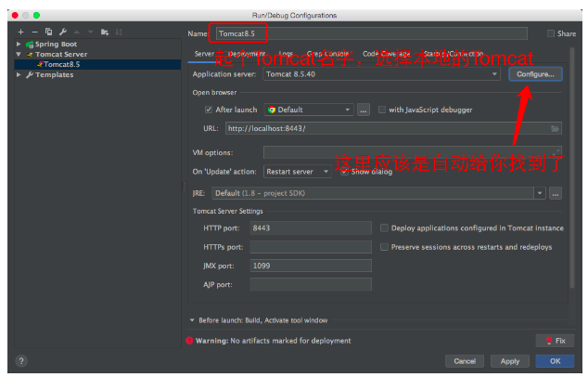Click folder icon in URL field

[x=555, y=129]
